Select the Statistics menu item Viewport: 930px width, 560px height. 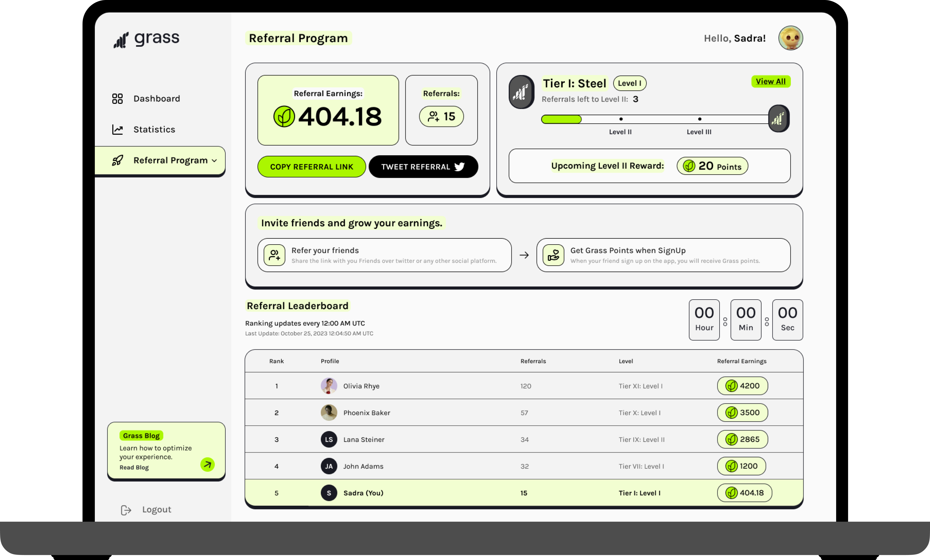coord(155,129)
